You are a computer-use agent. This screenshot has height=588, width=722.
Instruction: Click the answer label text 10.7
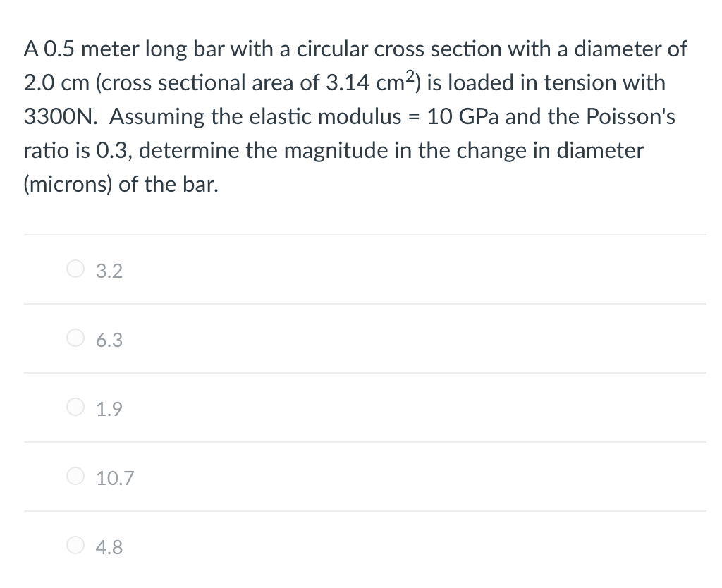click(x=115, y=478)
